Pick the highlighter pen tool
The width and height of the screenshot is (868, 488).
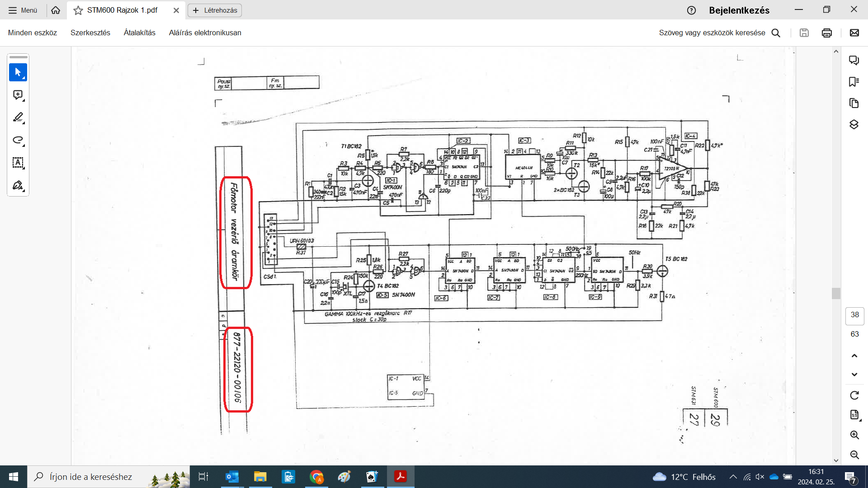(18, 117)
